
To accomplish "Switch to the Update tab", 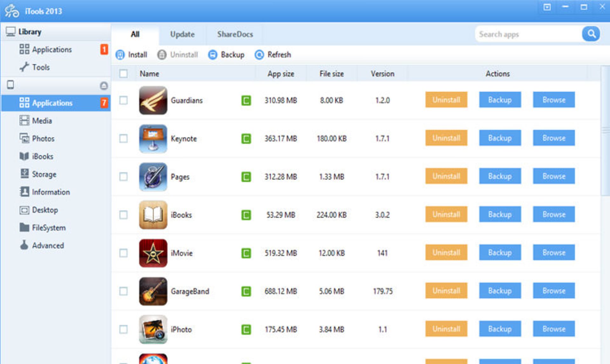I will (x=182, y=34).
